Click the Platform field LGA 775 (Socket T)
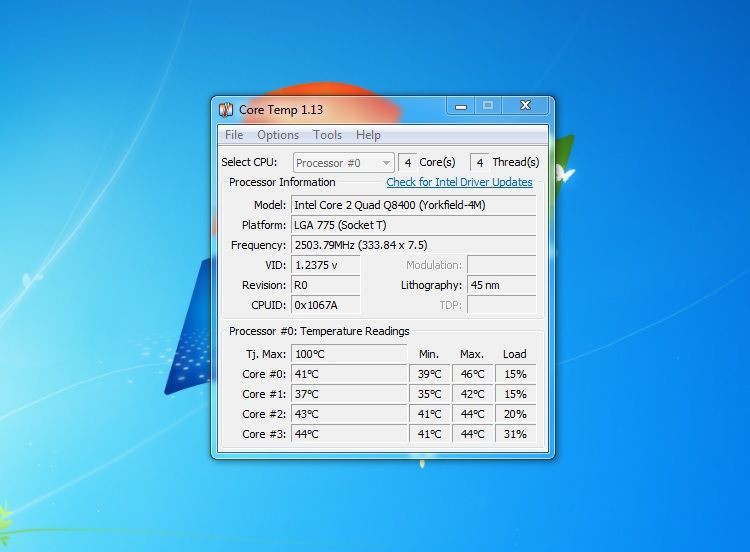750x552 pixels. (x=413, y=225)
